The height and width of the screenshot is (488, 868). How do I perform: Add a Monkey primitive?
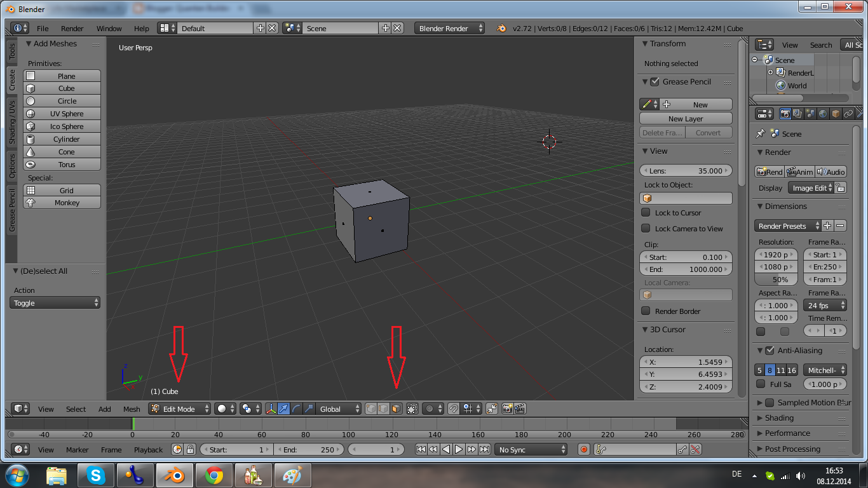(62, 202)
